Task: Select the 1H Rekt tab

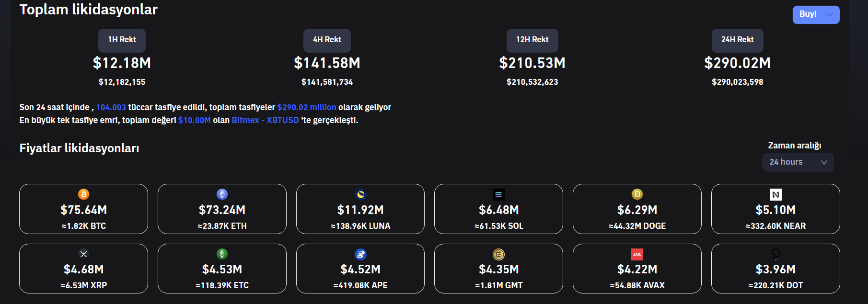Action: click(122, 40)
